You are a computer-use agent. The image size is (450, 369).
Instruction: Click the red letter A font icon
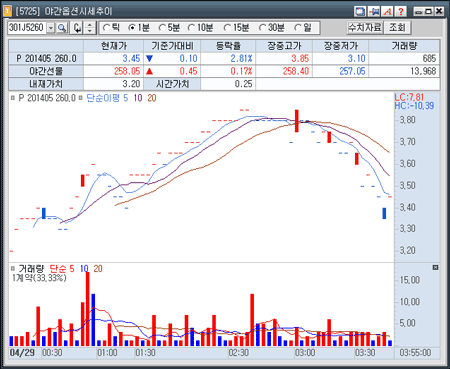387,11
